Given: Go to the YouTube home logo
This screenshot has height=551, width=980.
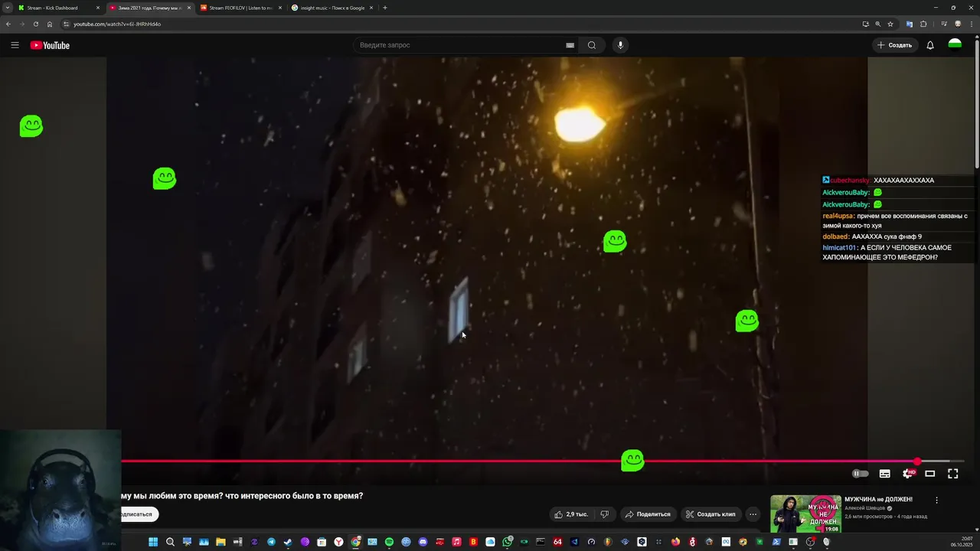Looking at the screenshot, I should pyautogui.click(x=50, y=45).
